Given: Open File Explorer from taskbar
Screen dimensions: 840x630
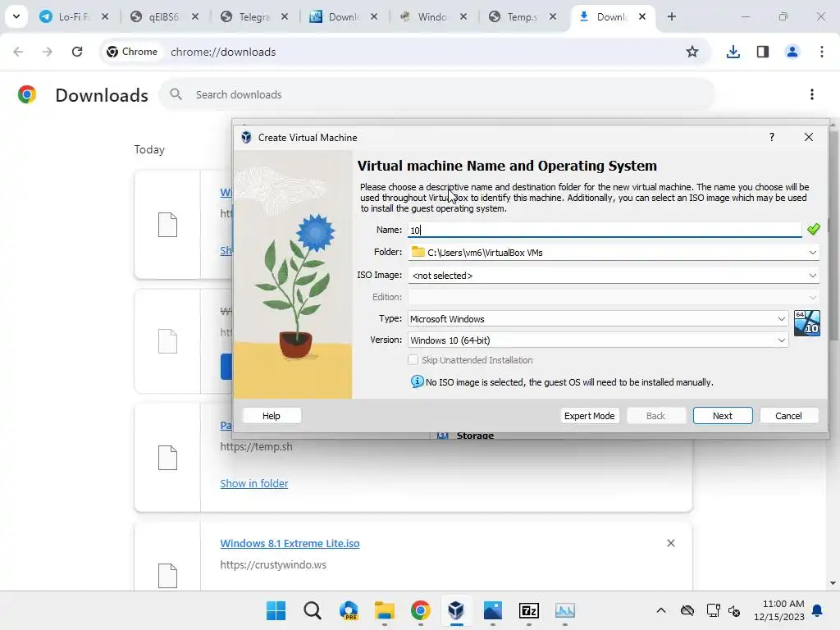Looking at the screenshot, I should [385, 610].
